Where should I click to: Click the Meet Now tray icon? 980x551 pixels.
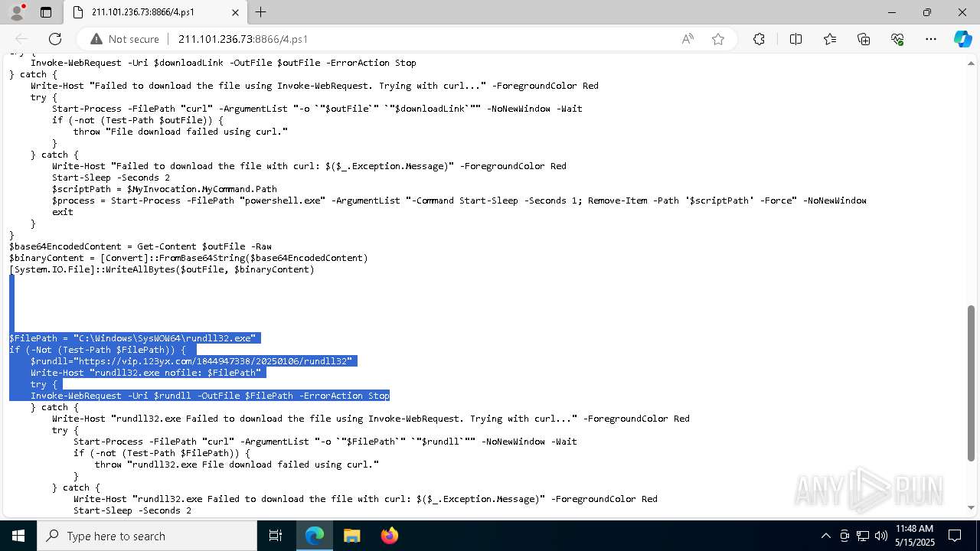(844, 536)
